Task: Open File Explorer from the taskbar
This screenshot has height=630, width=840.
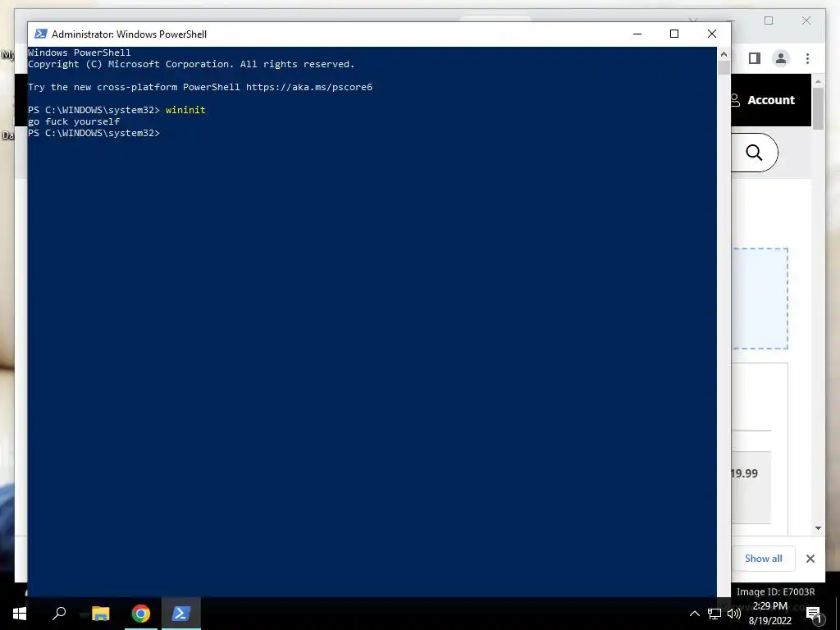Action: tap(100, 614)
